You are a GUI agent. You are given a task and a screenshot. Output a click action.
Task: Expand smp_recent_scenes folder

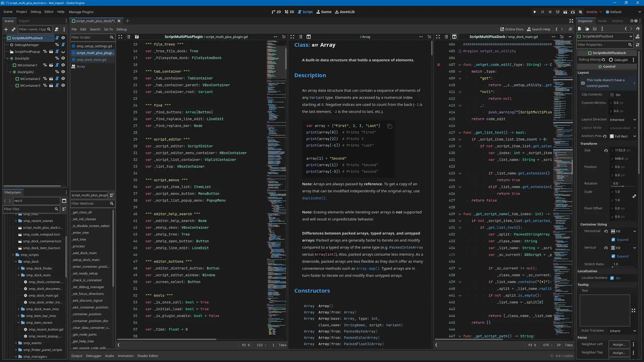[x=16, y=221]
